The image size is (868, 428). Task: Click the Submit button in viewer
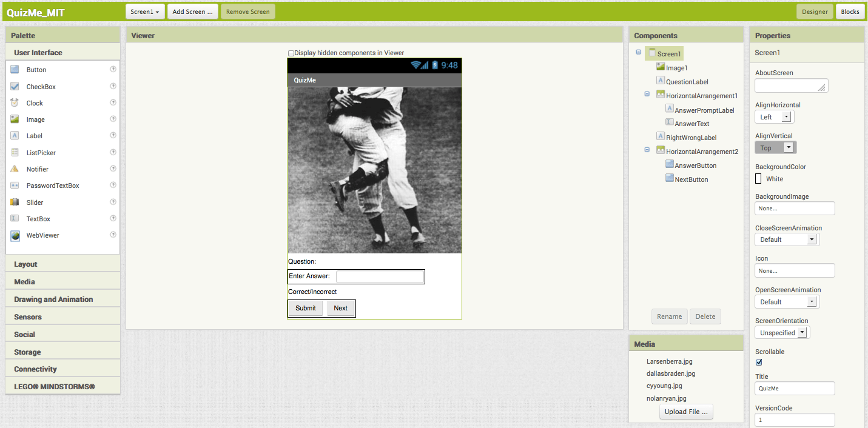pyautogui.click(x=306, y=308)
